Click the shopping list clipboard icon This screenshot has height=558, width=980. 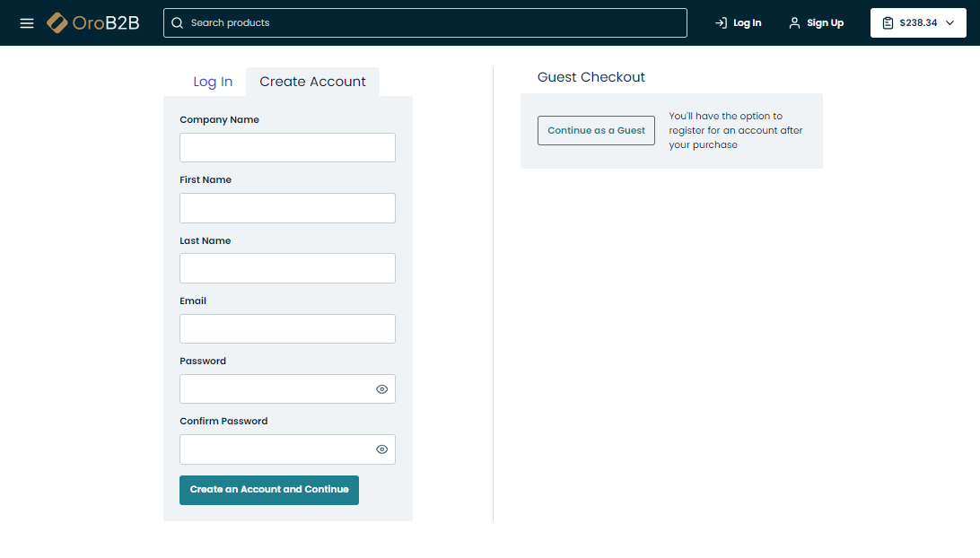888,22
